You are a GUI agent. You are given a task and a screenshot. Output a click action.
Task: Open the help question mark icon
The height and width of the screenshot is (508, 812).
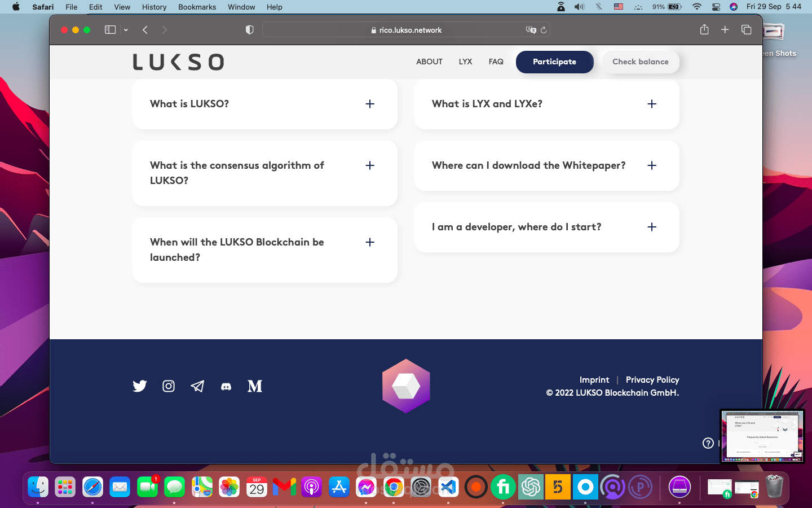(708, 443)
